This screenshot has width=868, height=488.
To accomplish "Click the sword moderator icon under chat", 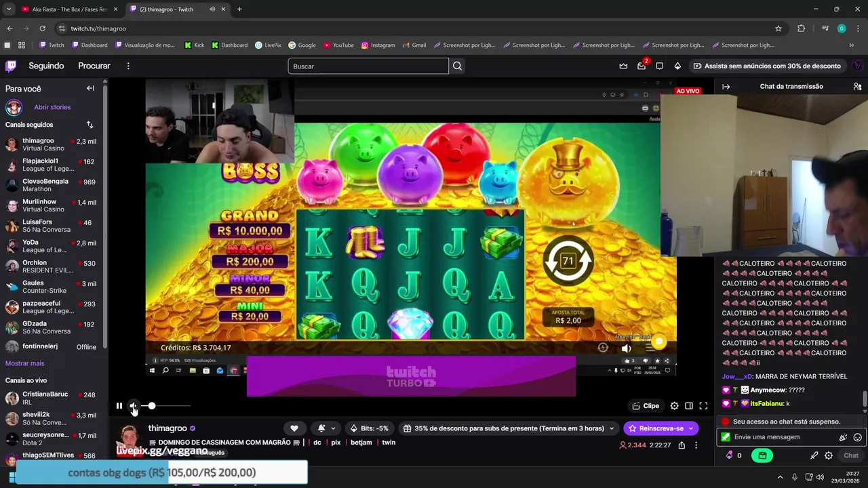I will pos(814,455).
